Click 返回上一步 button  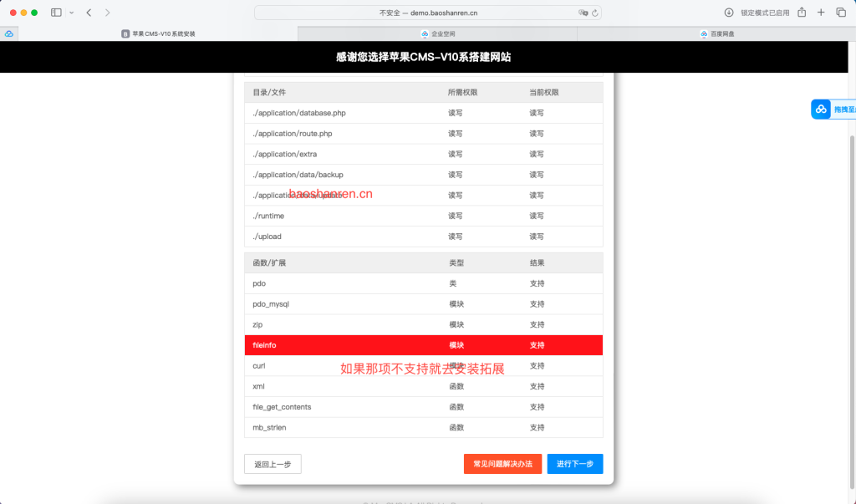point(273,464)
